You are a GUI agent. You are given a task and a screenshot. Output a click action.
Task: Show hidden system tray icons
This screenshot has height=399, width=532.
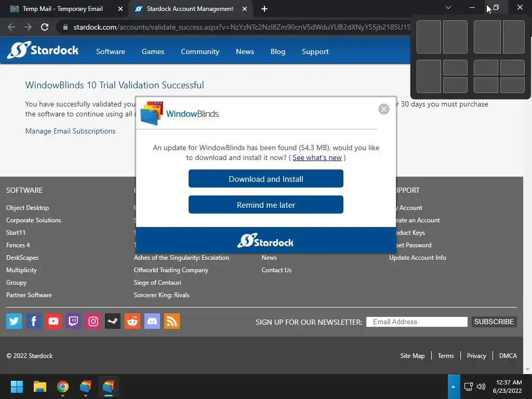(453, 387)
